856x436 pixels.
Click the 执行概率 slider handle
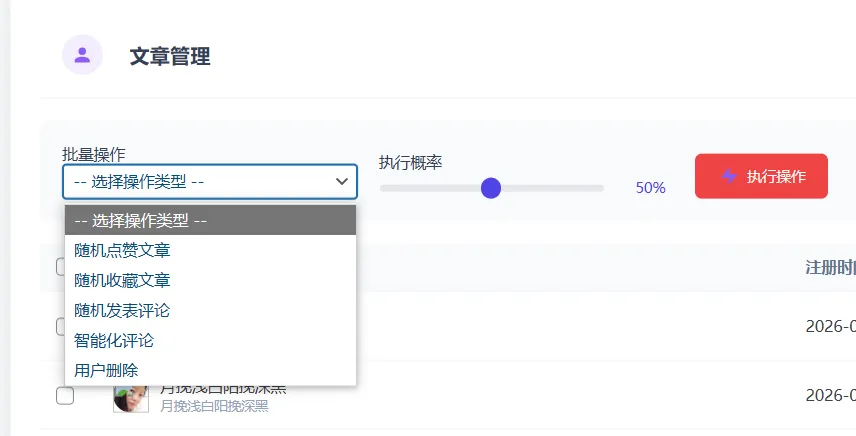click(x=491, y=188)
